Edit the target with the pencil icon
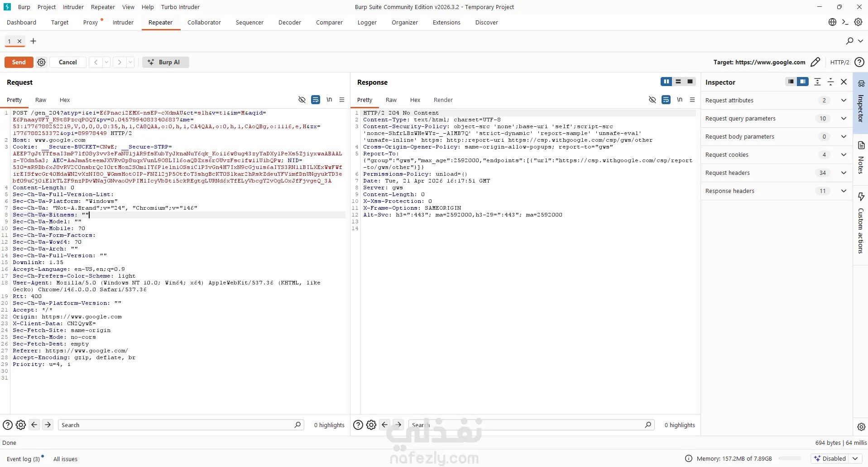Viewport: 868px width, 467px height. click(x=815, y=62)
